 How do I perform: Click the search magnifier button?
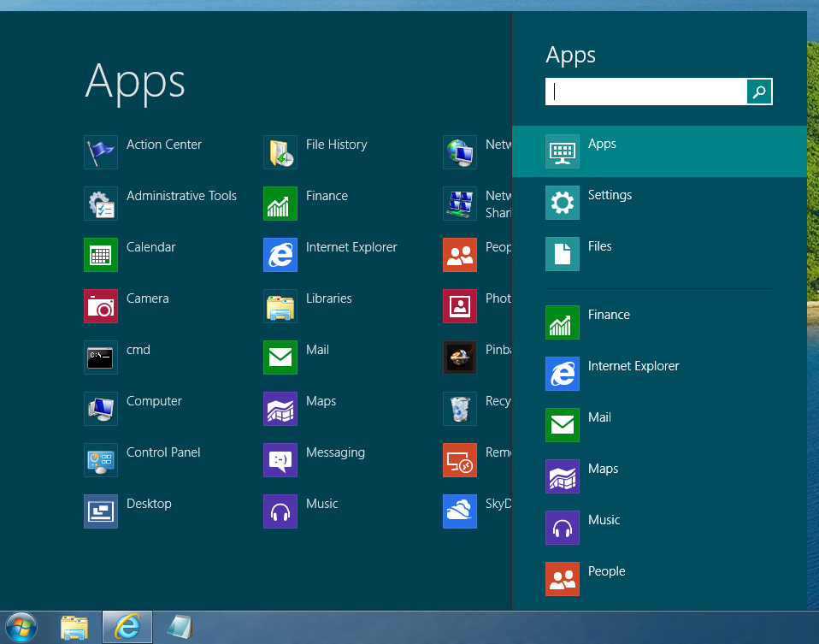(x=759, y=92)
